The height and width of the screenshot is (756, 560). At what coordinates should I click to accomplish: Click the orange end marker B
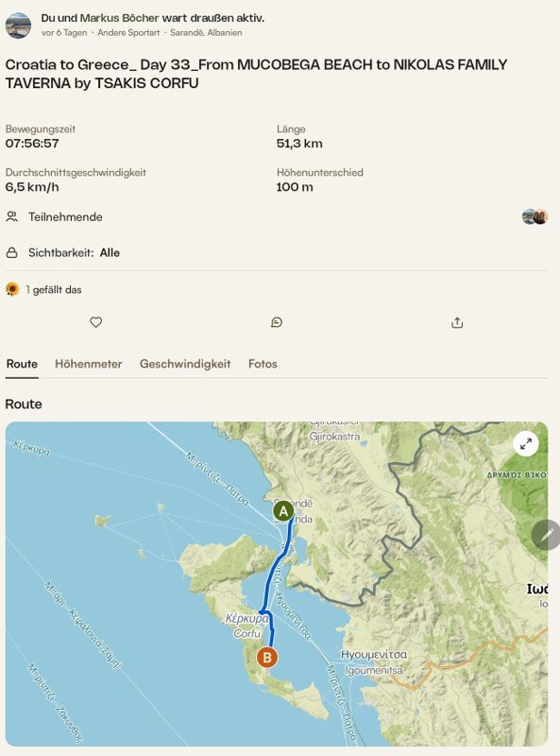tap(267, 657)
